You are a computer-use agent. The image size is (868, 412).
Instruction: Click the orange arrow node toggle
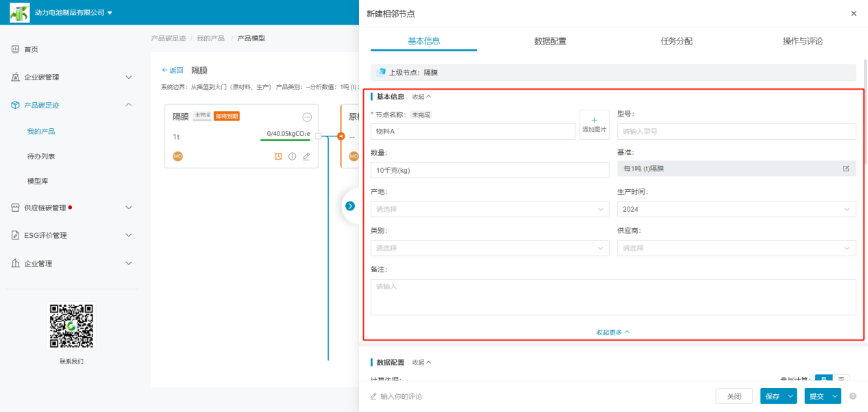(340, 136)
